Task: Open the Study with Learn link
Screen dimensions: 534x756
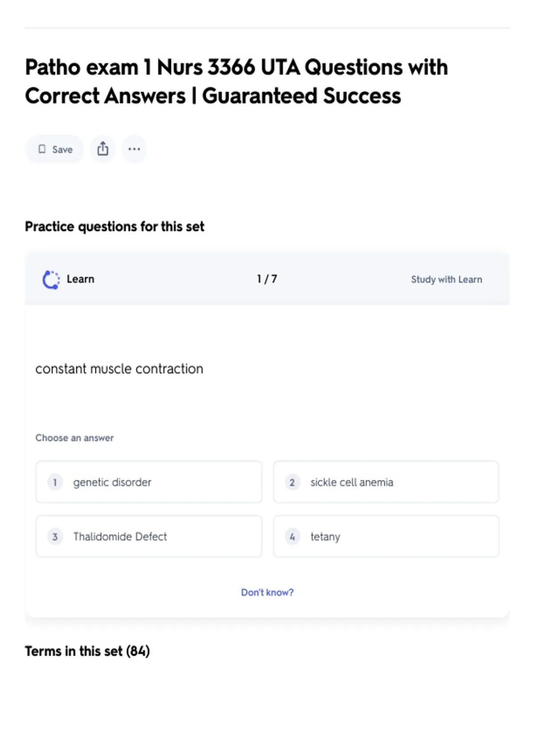Action: pos(446,280)
